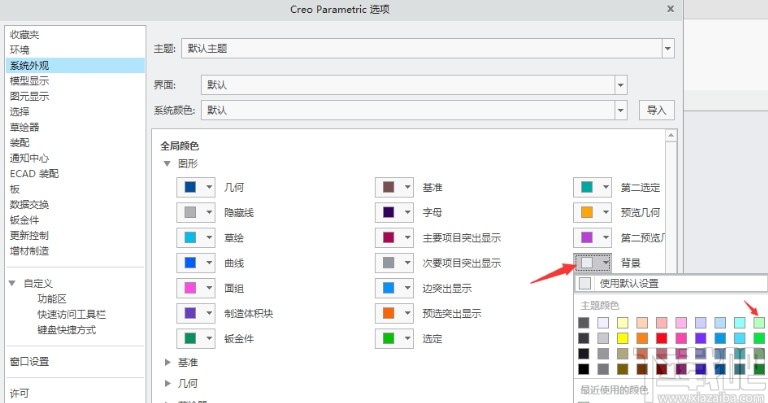The height and width of the screenshot is (403, 768).
Task: Click the 选定 green color swatch
Action: click(x=388, y=338)
